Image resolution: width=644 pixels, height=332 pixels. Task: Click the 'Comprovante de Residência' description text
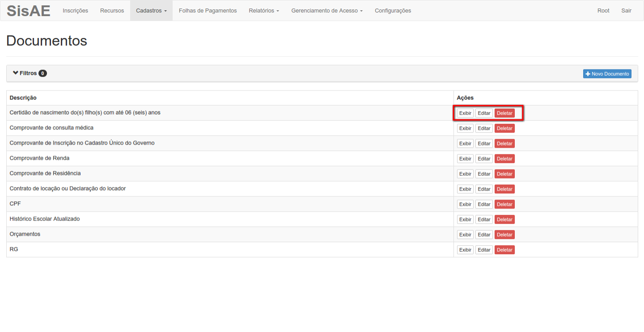(45, 173)
